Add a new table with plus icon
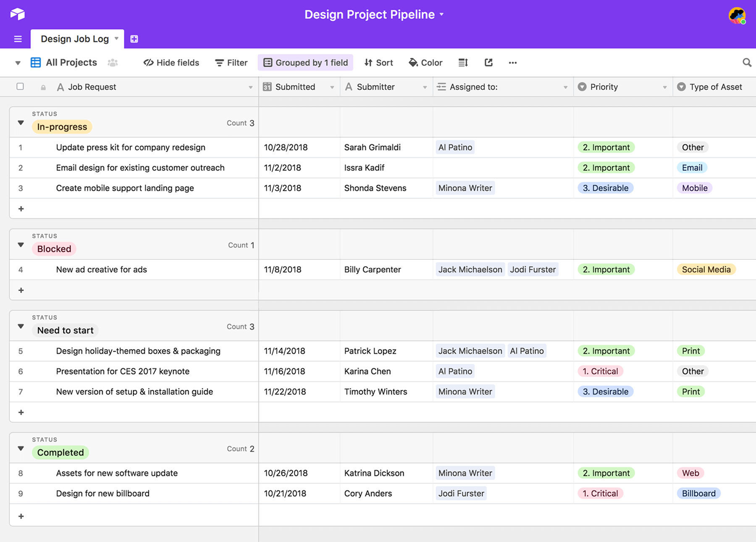This screenshot has height=542, width=756. pos(134,39)
